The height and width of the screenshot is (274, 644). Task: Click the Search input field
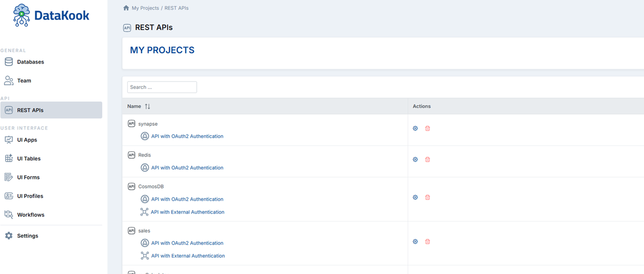[x=162, y=87]
